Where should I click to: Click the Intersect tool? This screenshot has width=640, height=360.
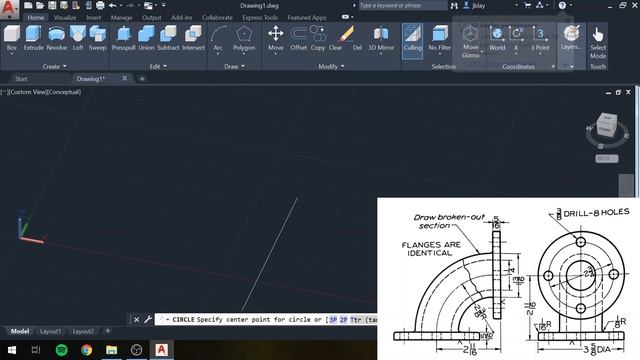[193, 38]
